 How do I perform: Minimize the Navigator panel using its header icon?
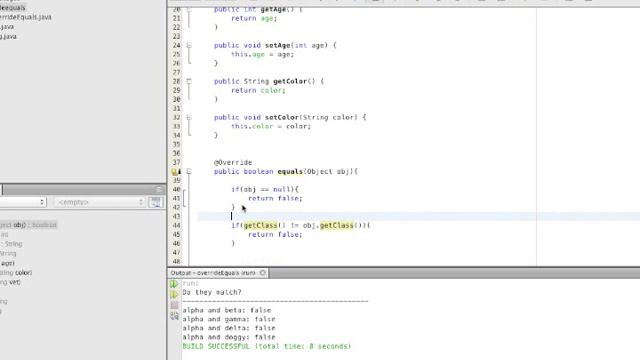click(159, 189)
